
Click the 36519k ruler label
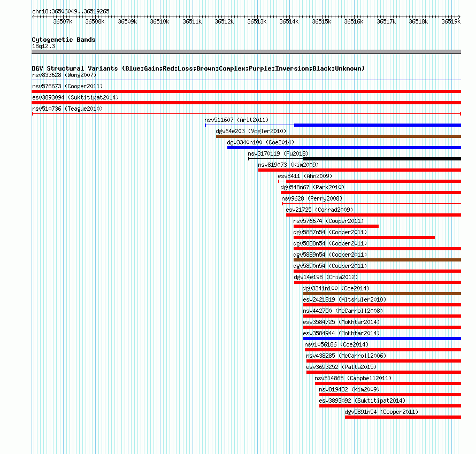click(x=451, y=21)
